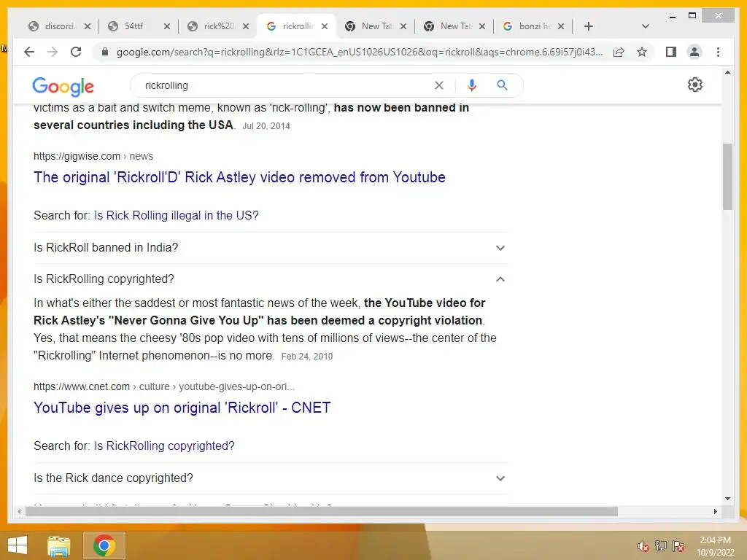
Task: Open the tab search dropdown
Action: click(x=646, y=26)
